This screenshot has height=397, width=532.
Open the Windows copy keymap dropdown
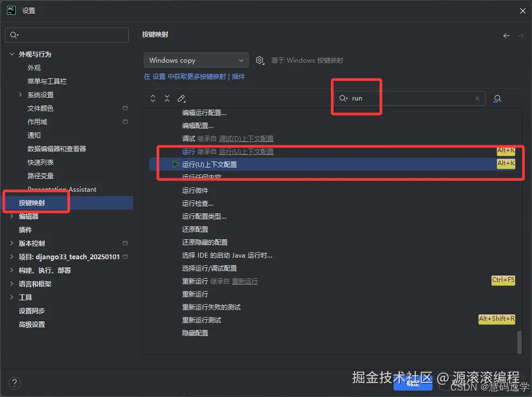(x=196, y=60)
